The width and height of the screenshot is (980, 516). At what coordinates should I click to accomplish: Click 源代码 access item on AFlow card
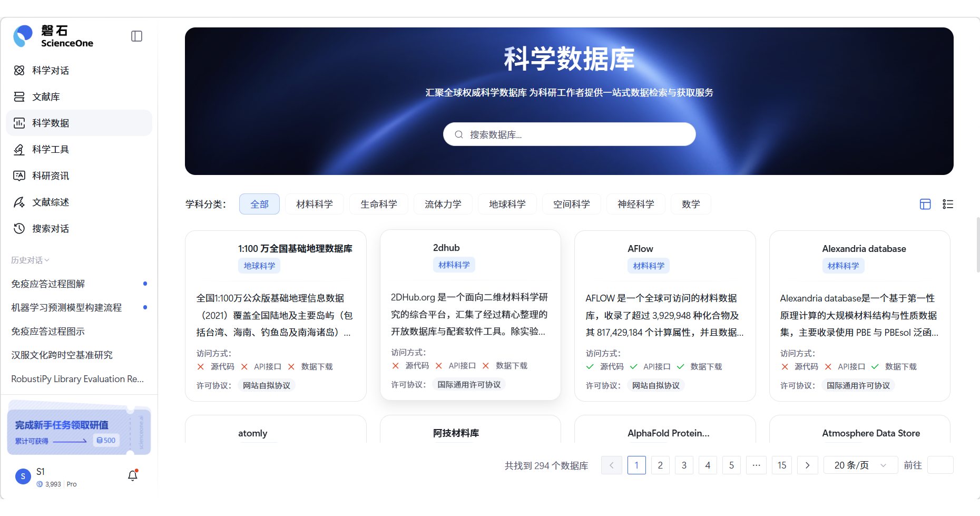pos(611,366)
